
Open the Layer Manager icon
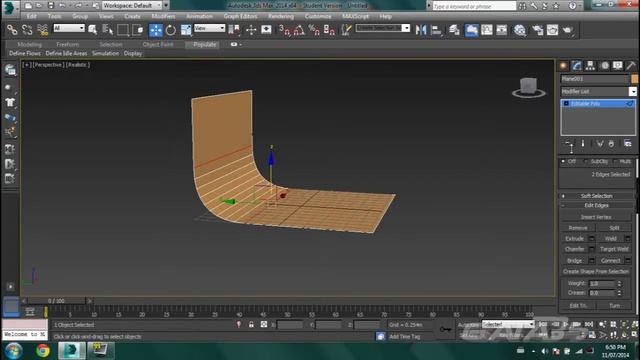(x=454, y=30)
